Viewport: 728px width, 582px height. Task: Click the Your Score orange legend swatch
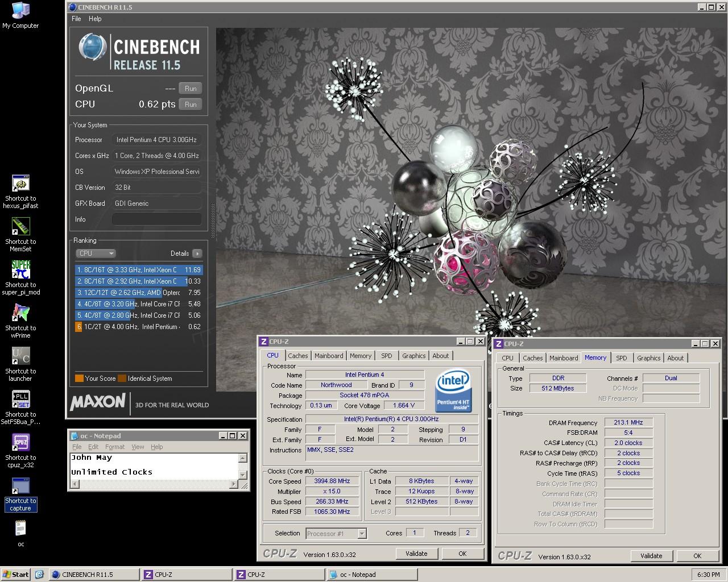[79, 379]
